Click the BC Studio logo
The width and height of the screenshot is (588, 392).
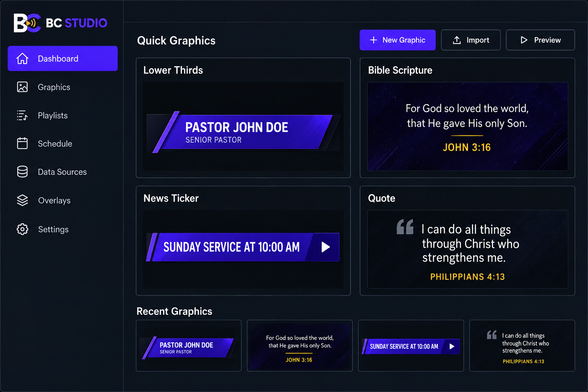pos(60,23)
